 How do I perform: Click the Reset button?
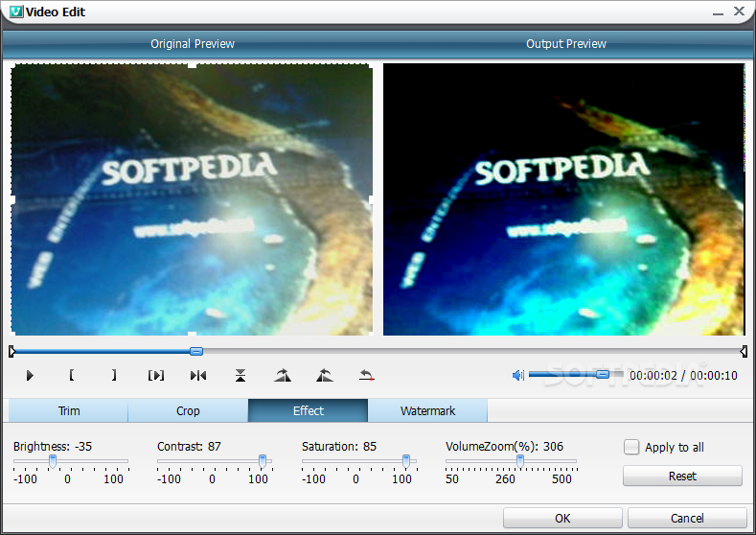coord(682,477)
